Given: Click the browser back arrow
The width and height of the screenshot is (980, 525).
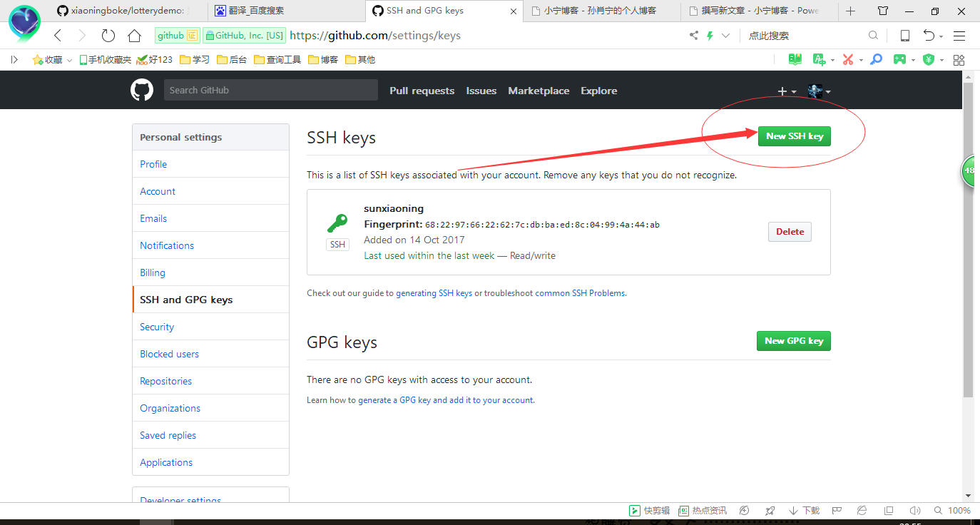Looking at the screenshot, I should click(x=58, y=36).
